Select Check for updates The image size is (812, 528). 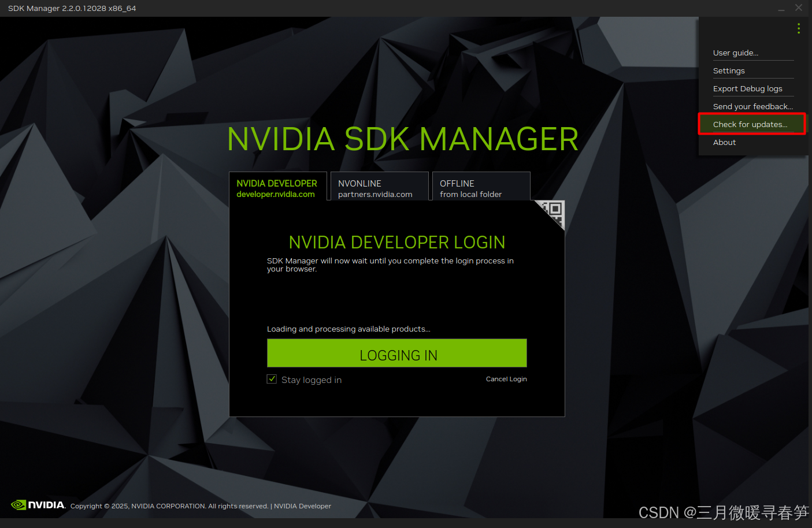click(x=750, y=124)
